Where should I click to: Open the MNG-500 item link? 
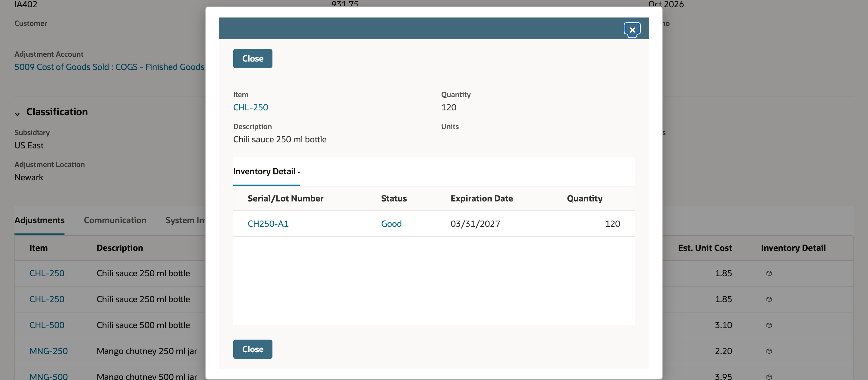tap(49, 376)
